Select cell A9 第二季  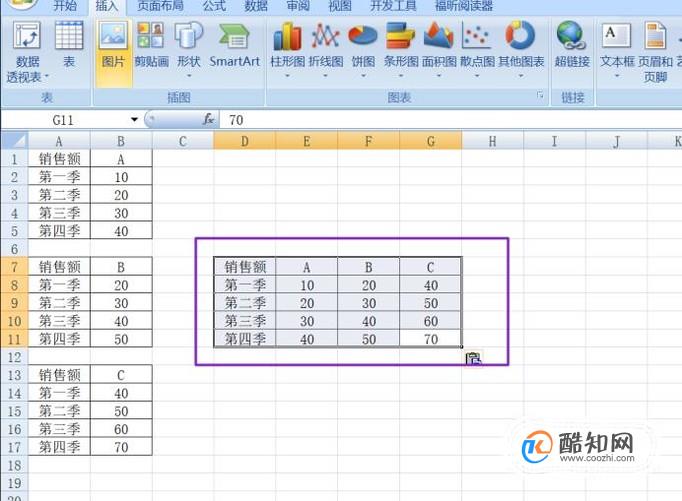tap(59, 303)
